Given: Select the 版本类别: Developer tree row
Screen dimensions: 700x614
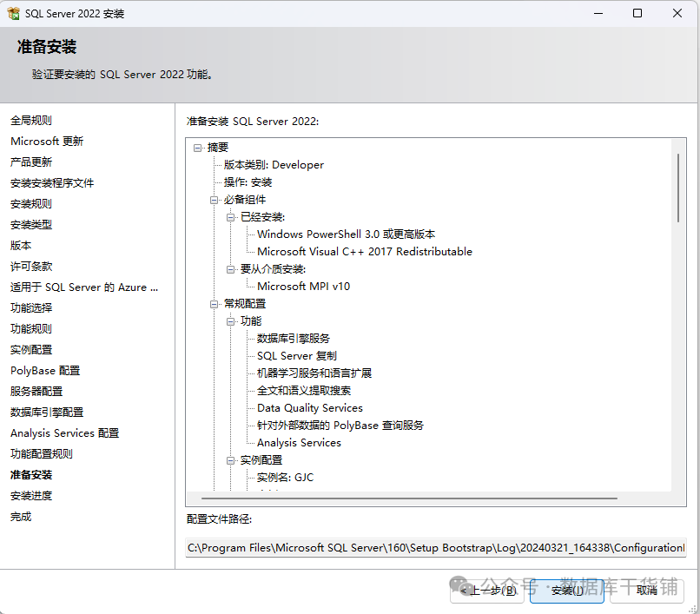Looking at the screenshot, I should click(x=274, y=165).
